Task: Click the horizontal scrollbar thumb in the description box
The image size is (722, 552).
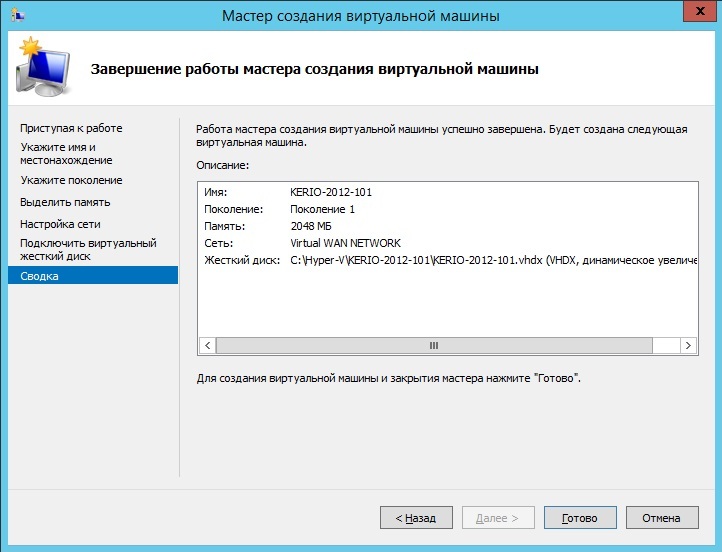Action: [x=434, y=345]
